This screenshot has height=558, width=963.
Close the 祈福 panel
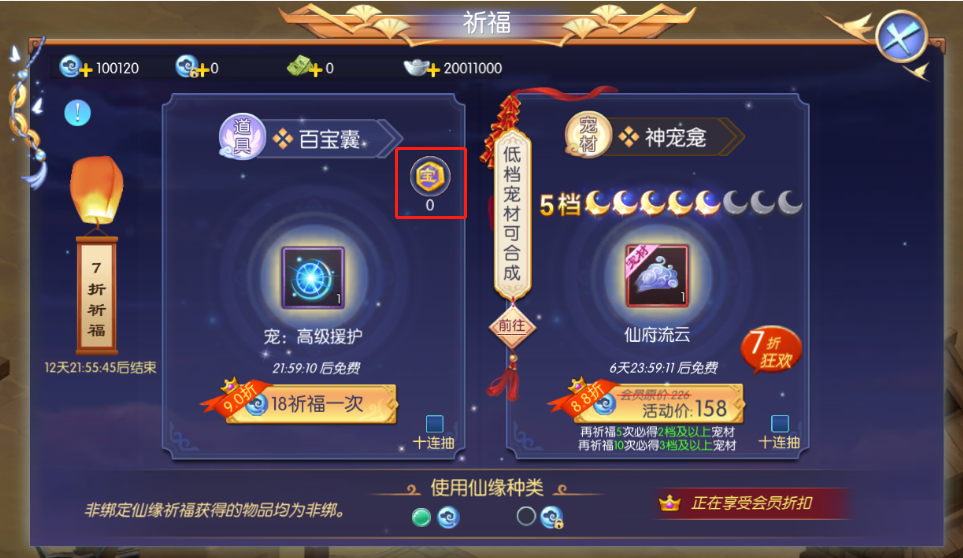coord(902,37)
